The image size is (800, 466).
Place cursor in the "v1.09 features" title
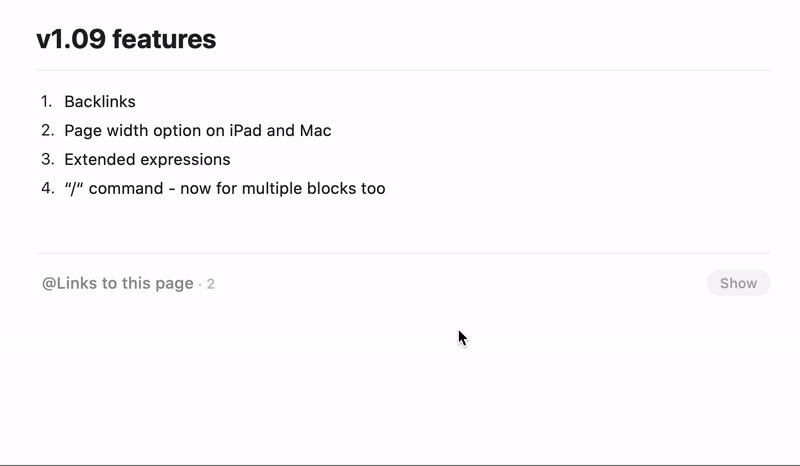[x=126, y=39]
